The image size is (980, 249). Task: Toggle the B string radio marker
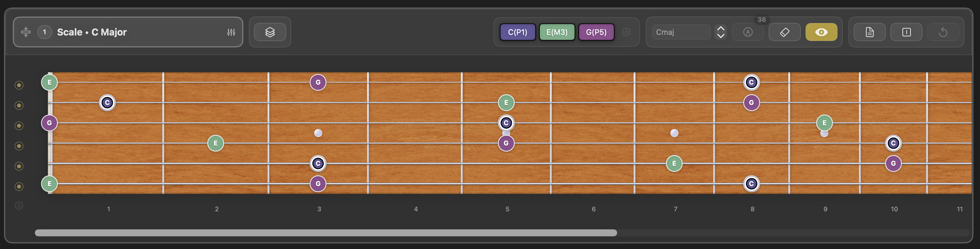19,105
